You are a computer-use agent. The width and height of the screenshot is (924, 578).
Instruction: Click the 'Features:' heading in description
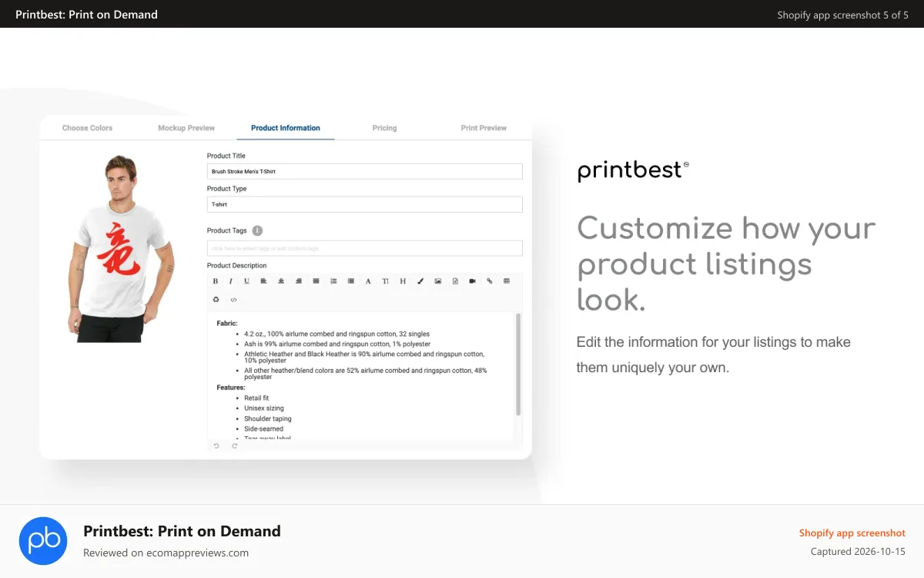point(231,388)
